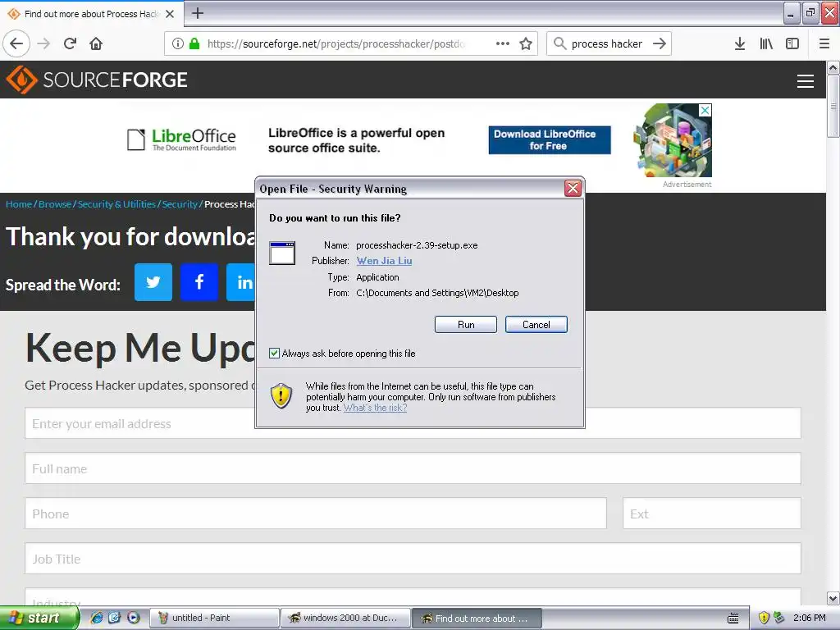Open the Security breadcrumb link
840x630 pixels.
(x=180, y=204)
